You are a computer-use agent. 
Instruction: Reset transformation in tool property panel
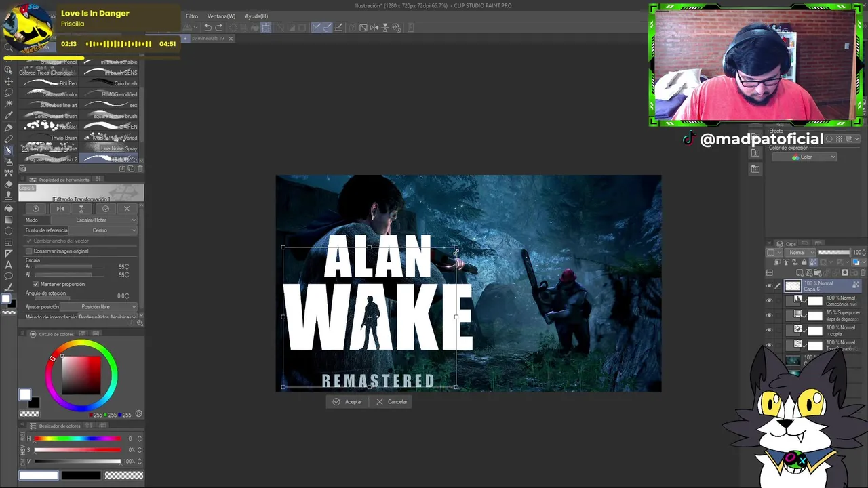(x=36, y=209)
